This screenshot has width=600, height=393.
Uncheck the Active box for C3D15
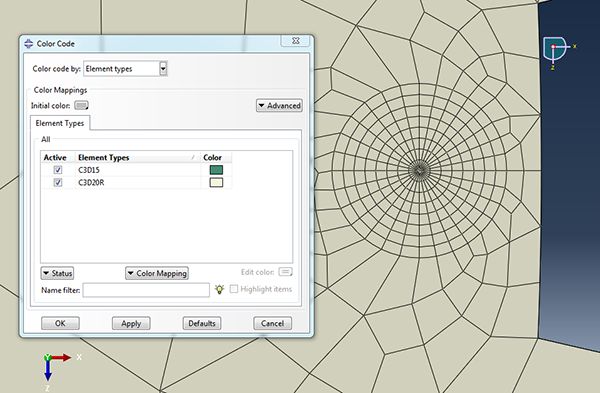coord(58,170)
